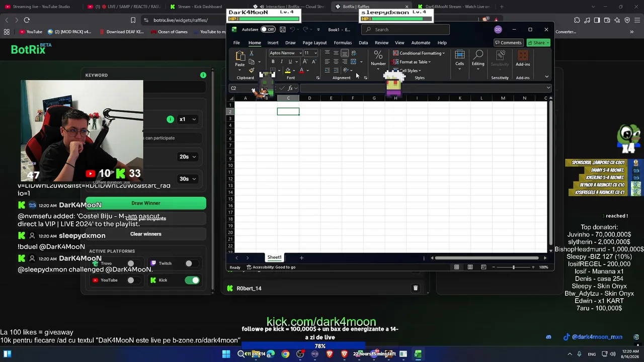Expand the Format as Table dropdown
The width and height of the screenshot is (644, 362).
coord(411,62)
